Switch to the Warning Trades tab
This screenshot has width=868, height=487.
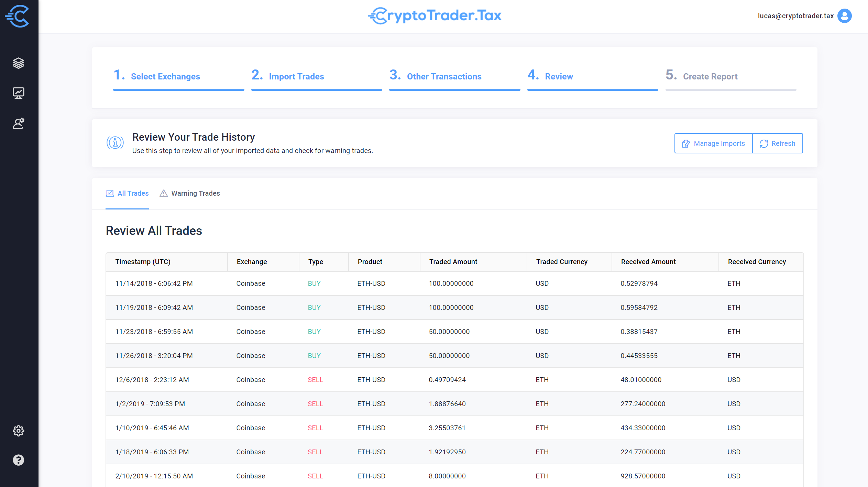point(190,193)
